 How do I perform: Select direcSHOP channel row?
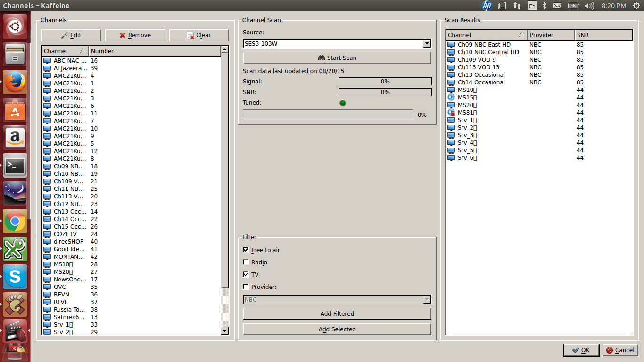(x=132, y=241)
